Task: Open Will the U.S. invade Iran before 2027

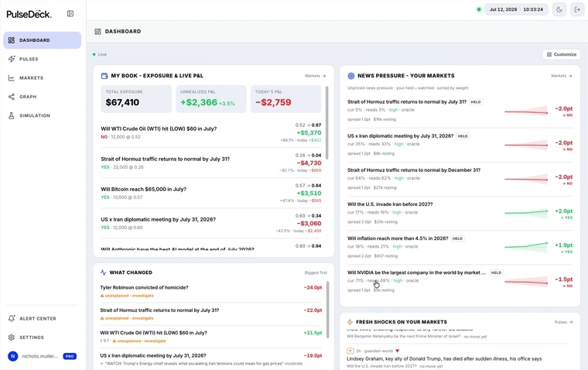Action: 460,213
